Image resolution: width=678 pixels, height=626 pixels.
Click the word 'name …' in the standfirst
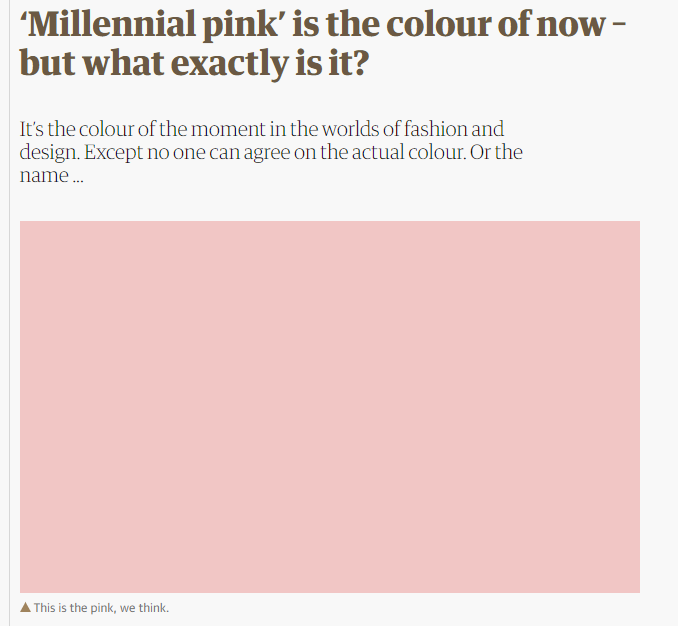pyautogui.click(x=51, y=176)
